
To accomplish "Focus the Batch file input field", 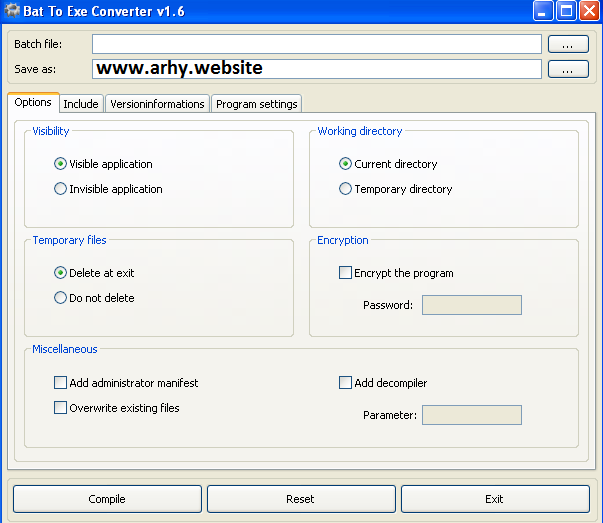I will pyautogui.click(x=317, y=44).
